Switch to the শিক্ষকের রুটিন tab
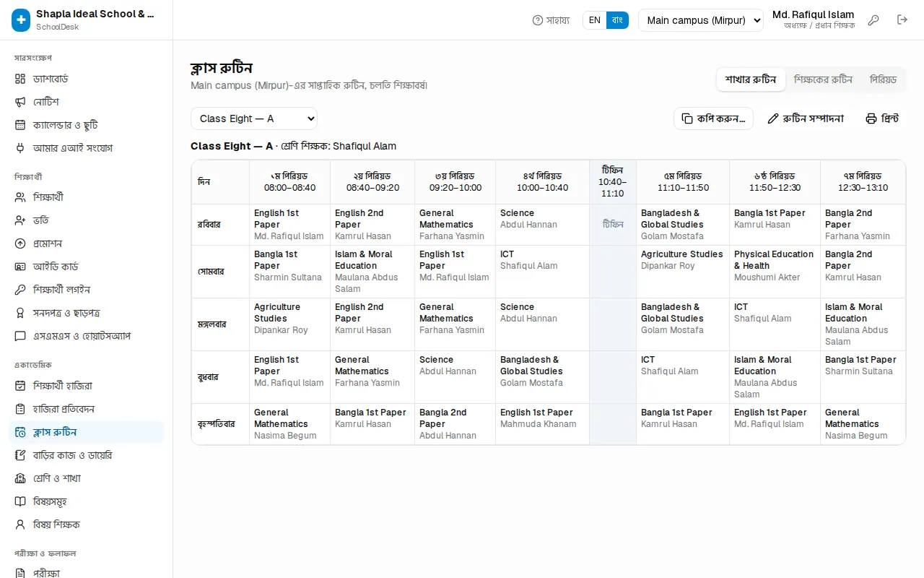The height and width of the screenshot is (578, 924). point(823,79)
